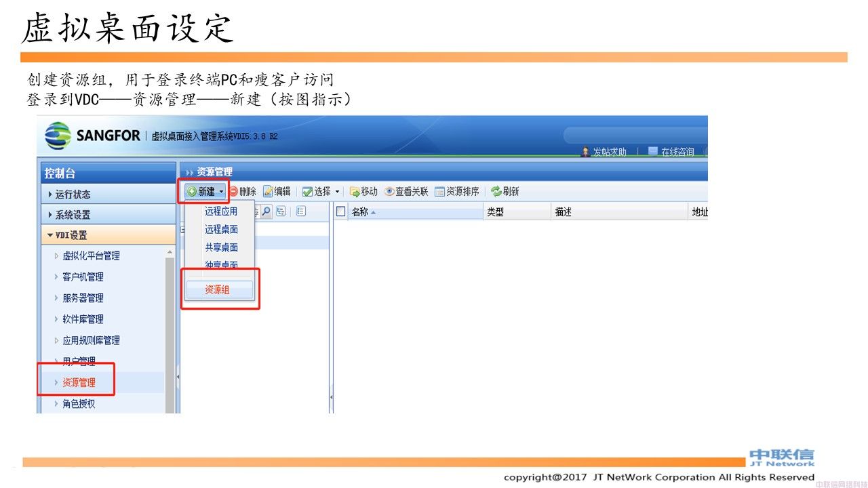Open 软件库管理 in the sidebar
The width and height of the screenshot is (868, 488).
click(83, 319)
